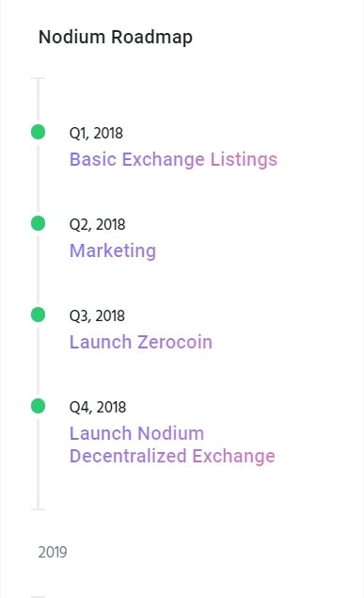
Task: Select the Q3, 2018 date label
Action: point(97,315)
